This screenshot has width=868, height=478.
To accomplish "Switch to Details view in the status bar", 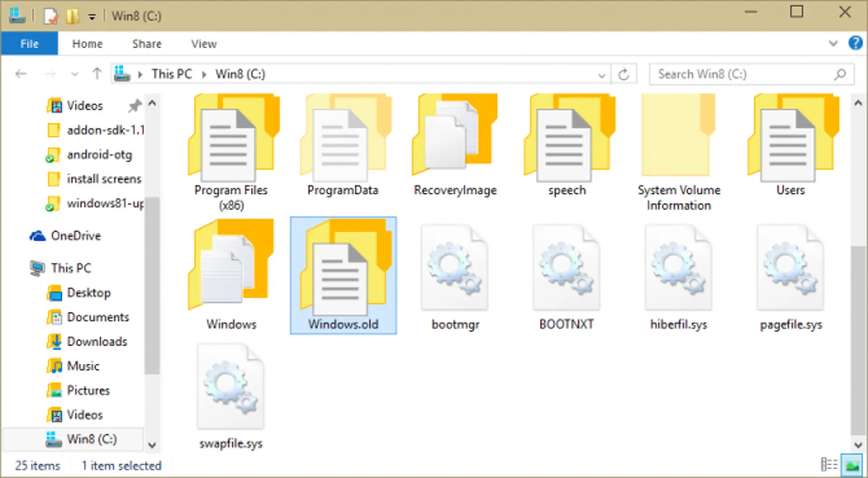I will point(830,464).
